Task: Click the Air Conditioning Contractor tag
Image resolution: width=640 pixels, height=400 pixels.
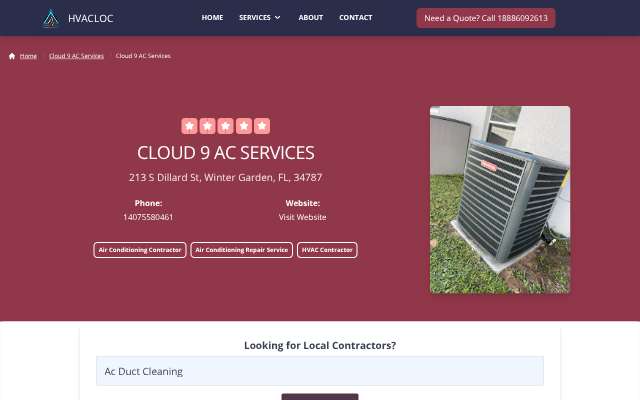Action: (140, 250)
